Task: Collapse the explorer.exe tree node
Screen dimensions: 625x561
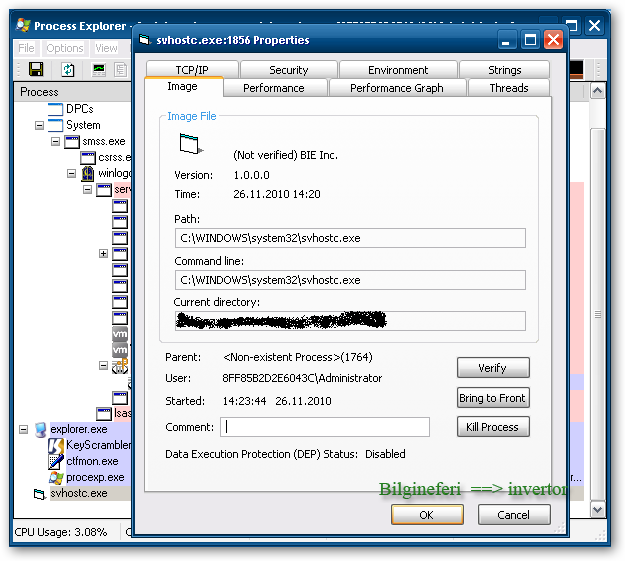Action: coord(24,429)
